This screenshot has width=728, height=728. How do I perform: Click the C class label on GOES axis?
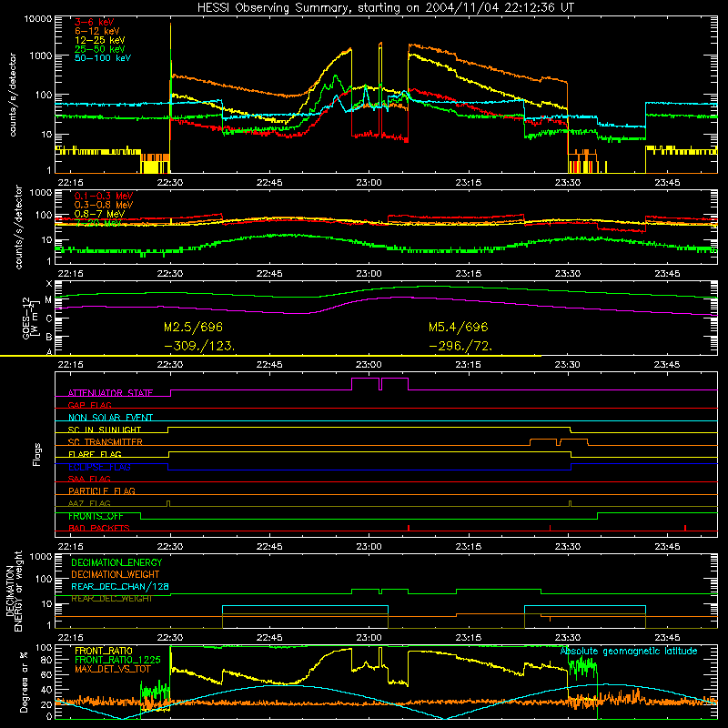tap(49, 318)
